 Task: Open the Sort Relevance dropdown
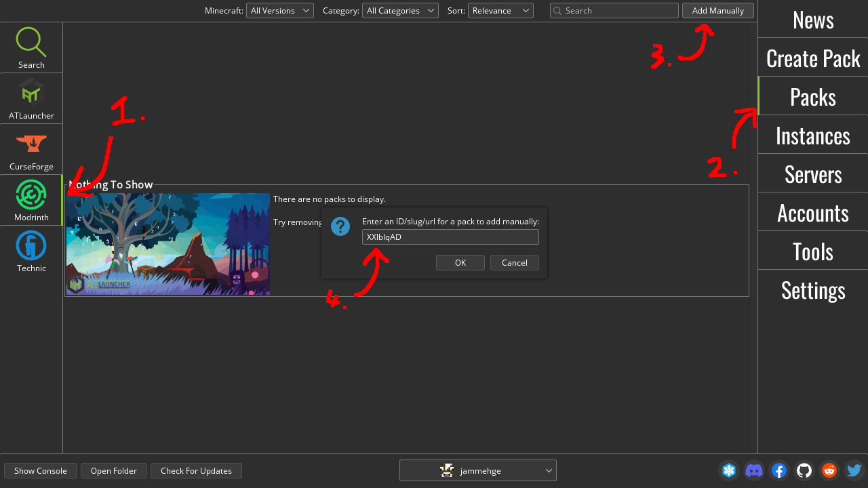500,10
